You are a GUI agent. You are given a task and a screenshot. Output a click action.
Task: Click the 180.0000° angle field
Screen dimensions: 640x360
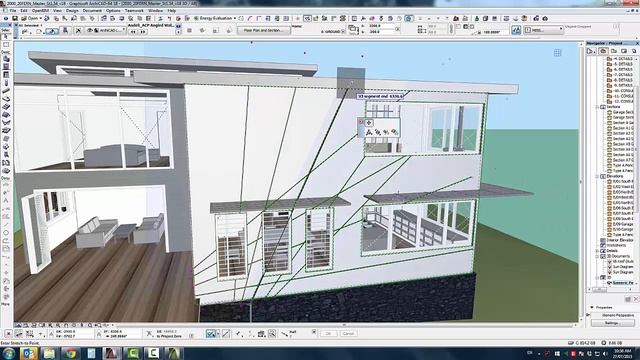(495, 32)
